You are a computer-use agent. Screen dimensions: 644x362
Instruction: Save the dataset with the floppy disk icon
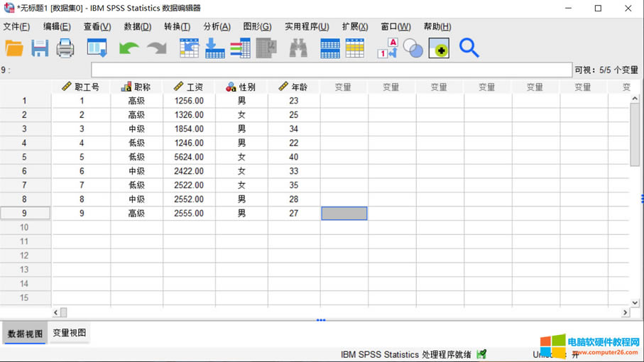(x=40, y=48)
